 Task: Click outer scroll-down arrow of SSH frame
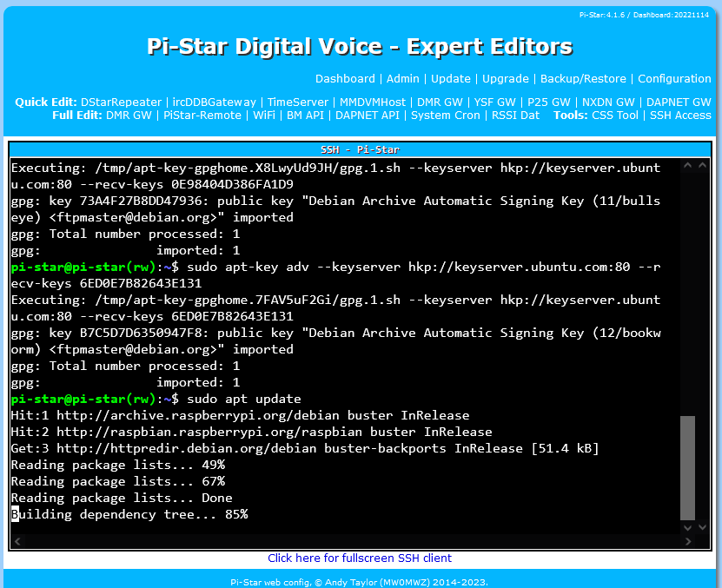pos(702,528)
